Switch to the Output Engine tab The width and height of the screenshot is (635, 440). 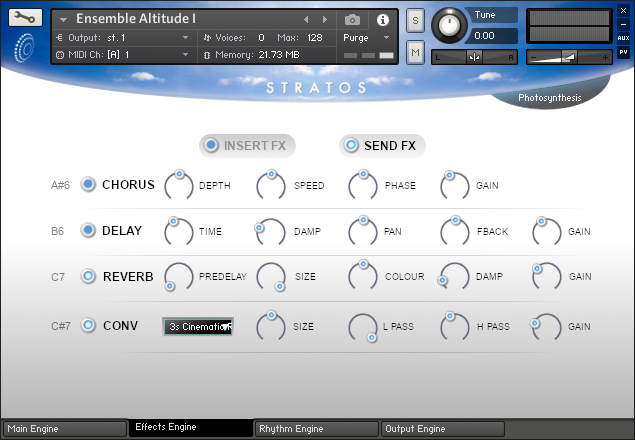pyautogui.click(x=443, y=429)
